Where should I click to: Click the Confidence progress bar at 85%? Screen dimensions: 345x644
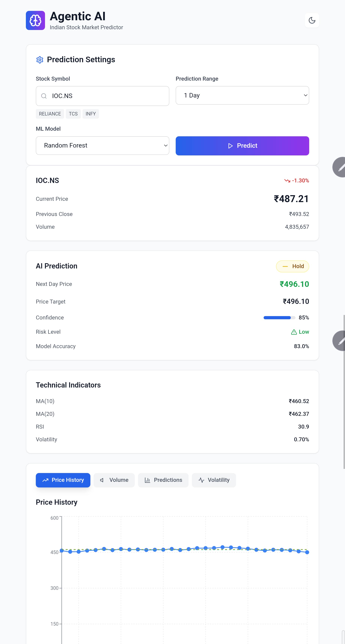coord(280,318)
